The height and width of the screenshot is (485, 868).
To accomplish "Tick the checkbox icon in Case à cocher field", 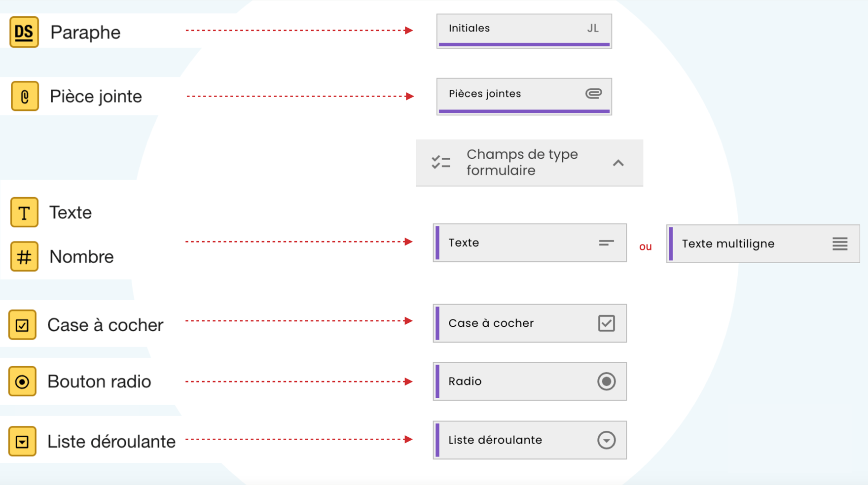I will pyautogui.click(x=606, y=323).
